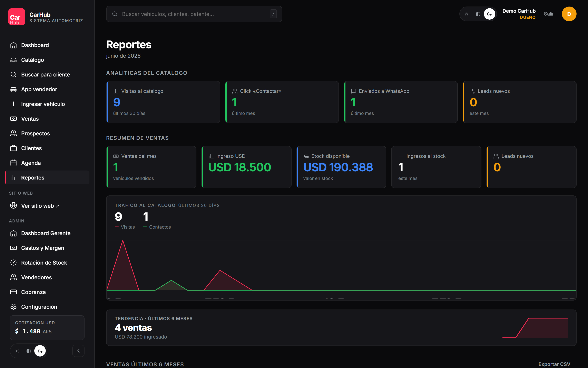Image resolution: width=588 pixels, height=368 pixels.
Task: Click the Ver sitio web globe icon
Action: click(x=13, y=205)
